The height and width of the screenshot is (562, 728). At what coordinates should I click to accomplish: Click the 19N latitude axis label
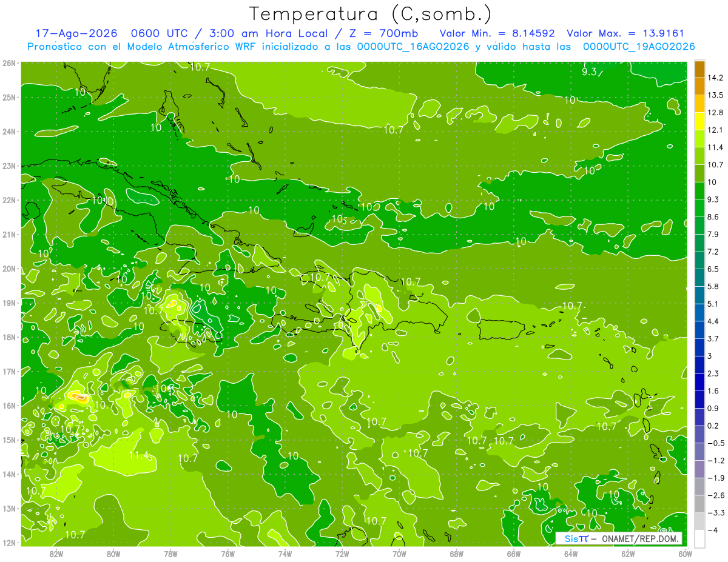(8, 303)
